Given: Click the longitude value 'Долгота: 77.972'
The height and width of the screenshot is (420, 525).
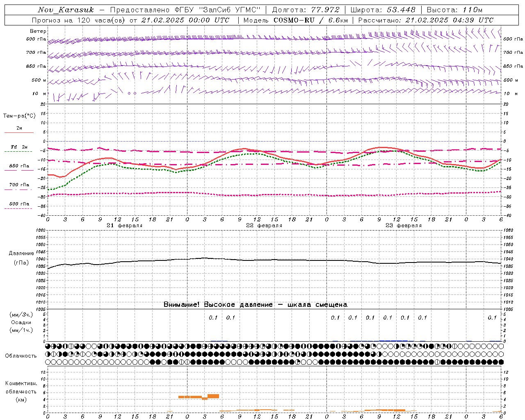Looking at the screenshot, I should coord(306,10).
